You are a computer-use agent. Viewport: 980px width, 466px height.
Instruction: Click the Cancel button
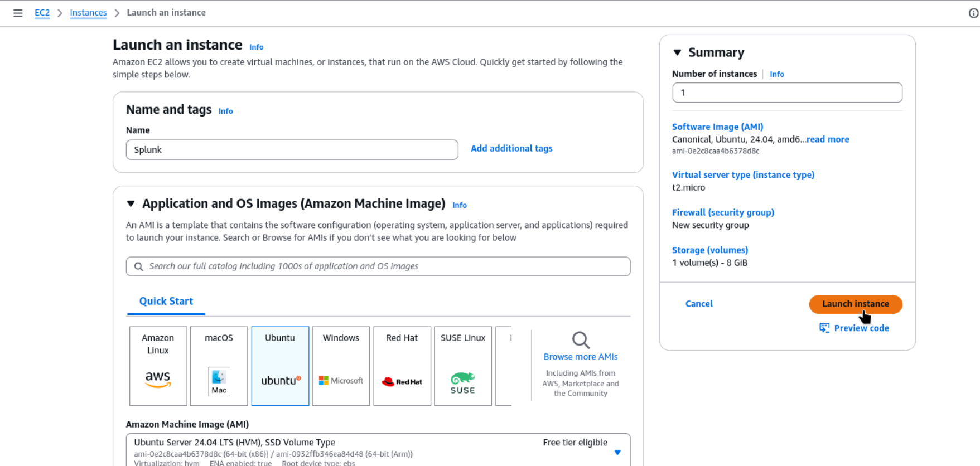pos(699,304)
